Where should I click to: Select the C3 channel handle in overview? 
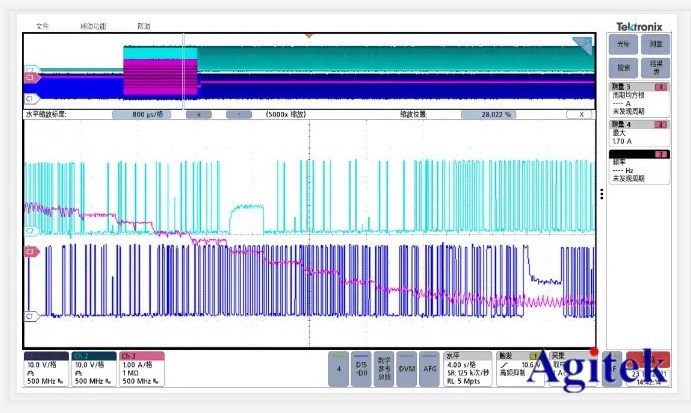[x=30, y=77]
